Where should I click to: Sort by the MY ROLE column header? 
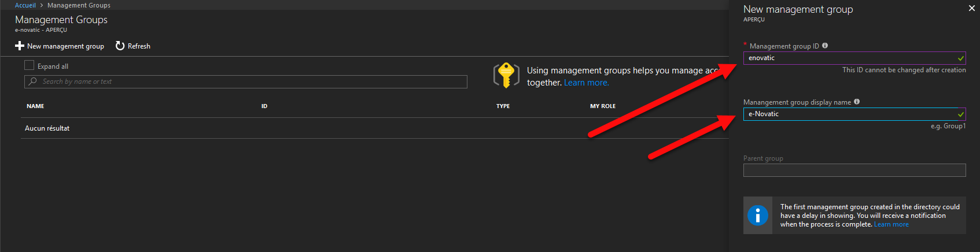603,106
